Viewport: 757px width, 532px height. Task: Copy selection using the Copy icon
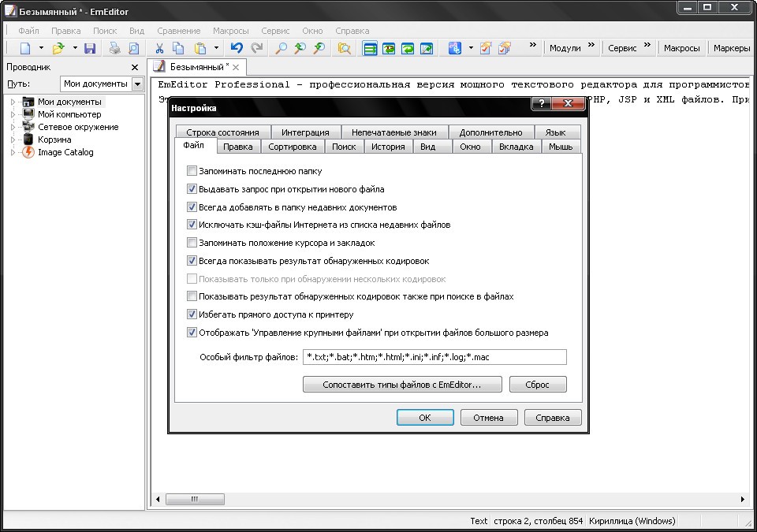(178, 48)
